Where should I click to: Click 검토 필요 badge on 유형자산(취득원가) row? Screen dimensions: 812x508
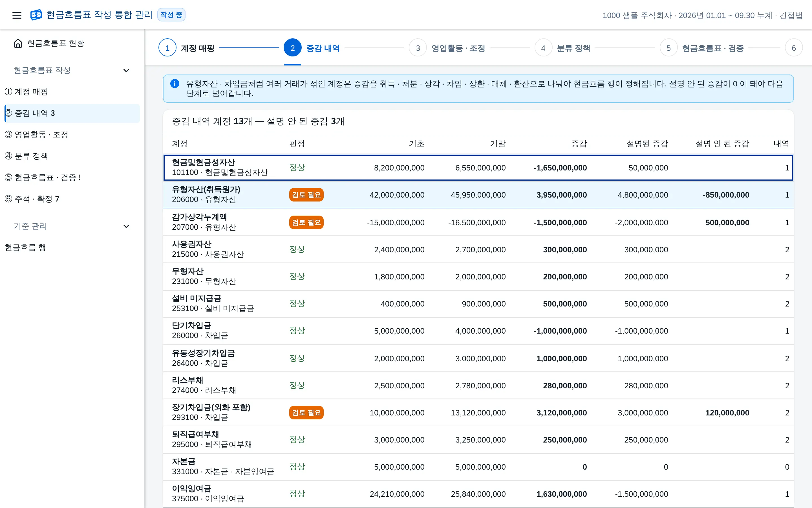point(306,195)
